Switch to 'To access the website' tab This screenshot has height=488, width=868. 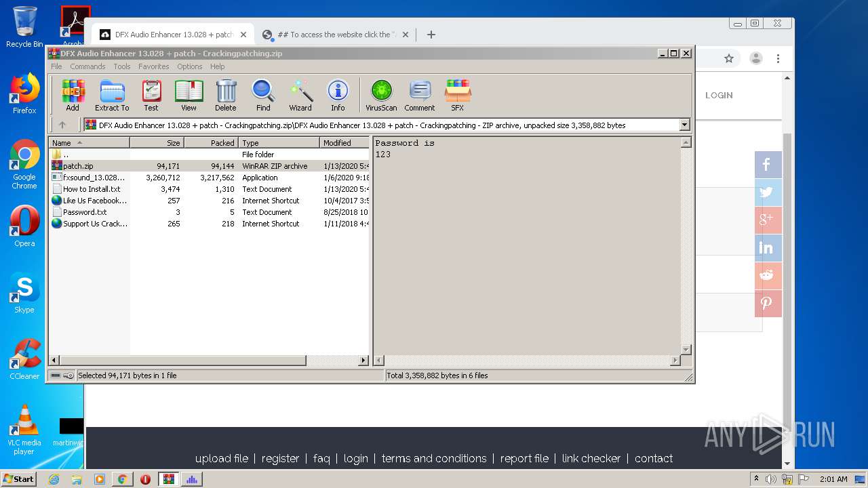pyautogui.click(x=336, y=35)
